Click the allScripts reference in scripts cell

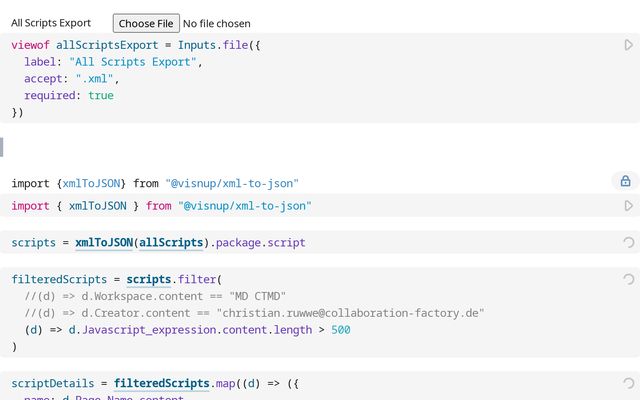point(170,243)
